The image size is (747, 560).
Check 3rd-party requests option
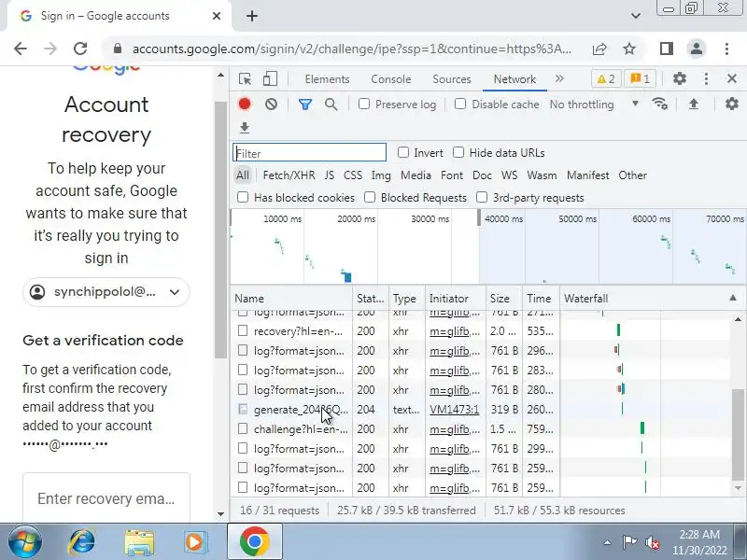482,197
